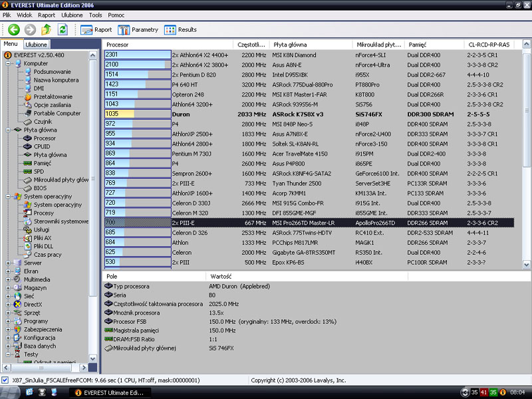Select Portable Computer item

[57, 113]
